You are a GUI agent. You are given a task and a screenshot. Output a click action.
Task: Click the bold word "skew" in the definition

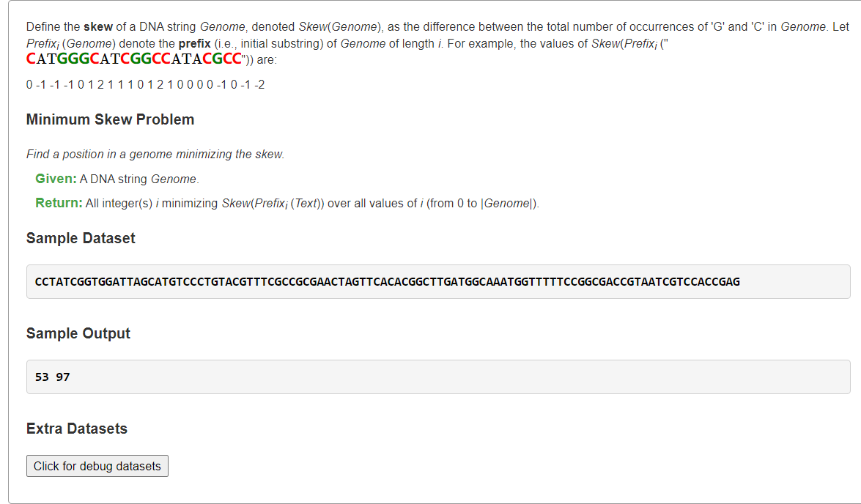coord(97,27)
